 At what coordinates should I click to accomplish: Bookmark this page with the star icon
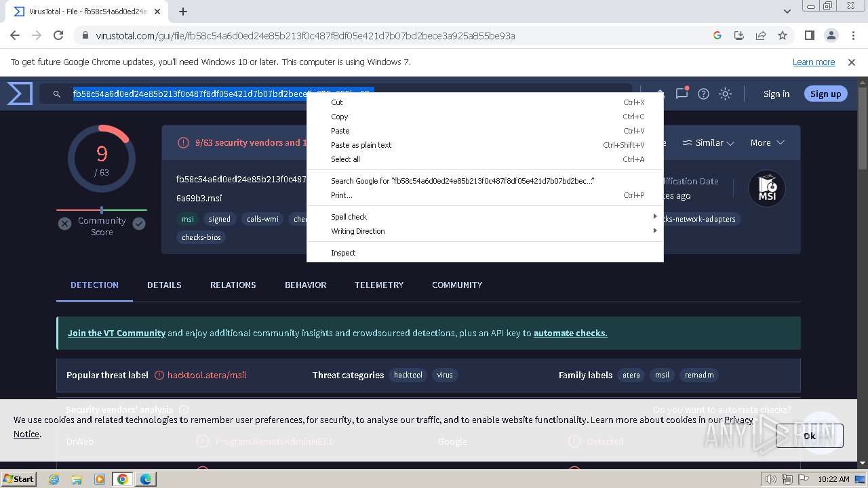click(x=783, y=35)
